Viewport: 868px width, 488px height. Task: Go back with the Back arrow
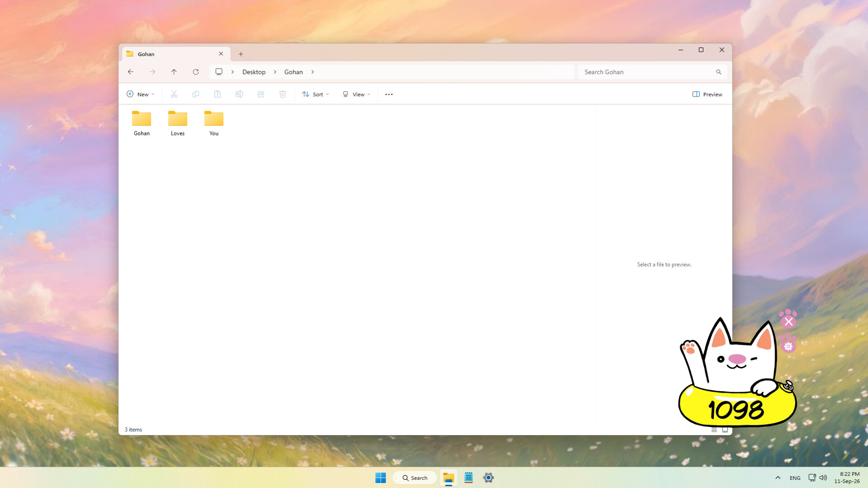click(x=131, y=72)
